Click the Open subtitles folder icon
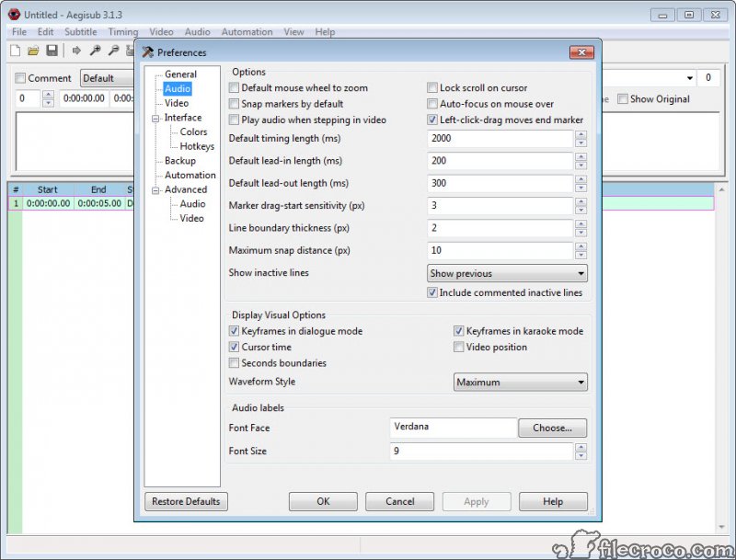Viewport: 736px width, 560px height. 33,51
